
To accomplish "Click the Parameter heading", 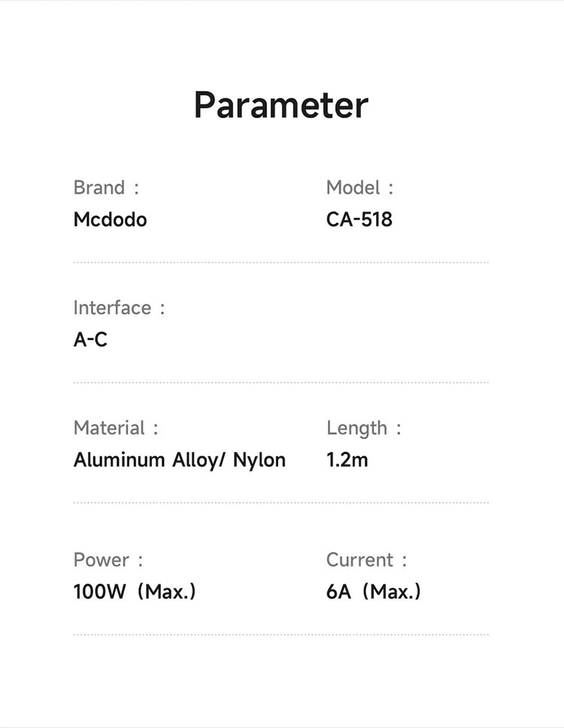I will click(281, 105).
